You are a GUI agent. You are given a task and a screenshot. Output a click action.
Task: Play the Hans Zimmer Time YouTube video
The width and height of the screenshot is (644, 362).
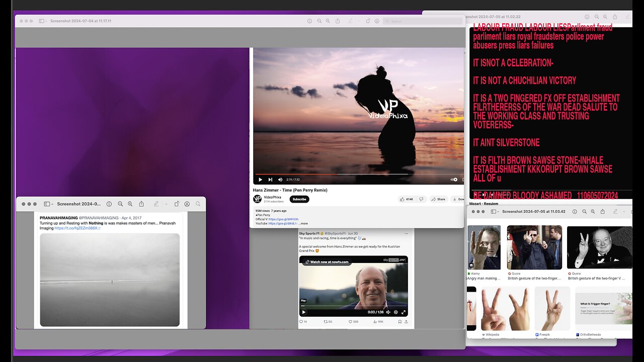pyautogui.click(x=260, y=179)
